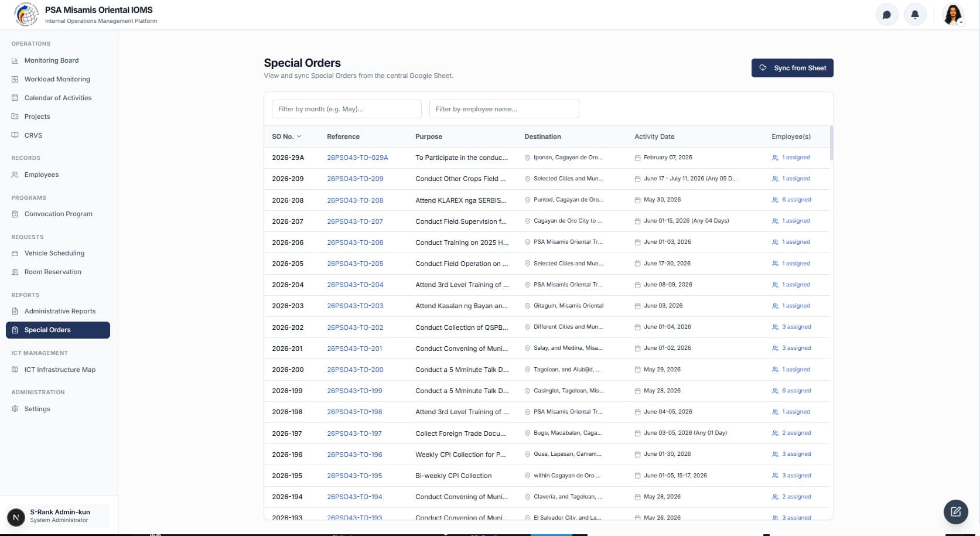
Task: Click Sync from Sheet button
Action: coord(792,68)
